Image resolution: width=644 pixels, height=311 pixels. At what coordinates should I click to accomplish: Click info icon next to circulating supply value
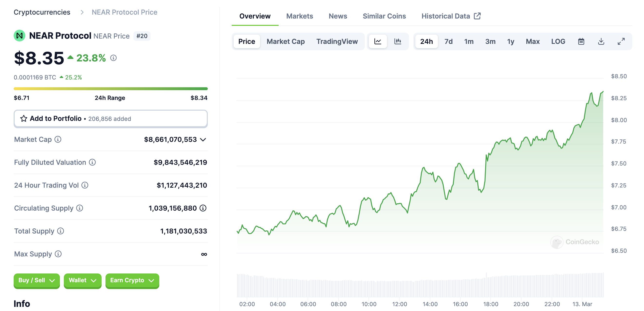203,208
